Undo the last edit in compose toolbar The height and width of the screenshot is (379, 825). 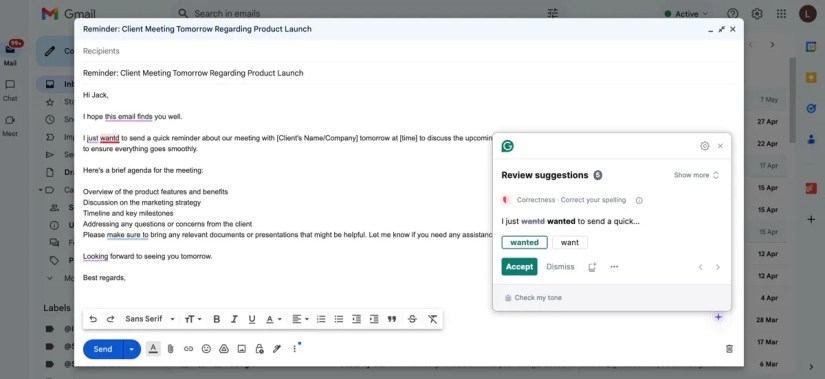pyautogui.click(x=93, y=319)
